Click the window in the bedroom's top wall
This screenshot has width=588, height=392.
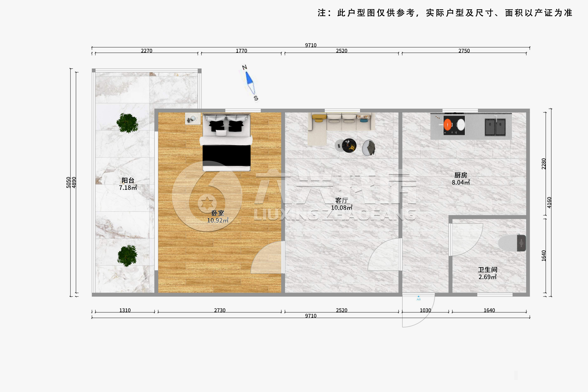[x=243, y=110]
